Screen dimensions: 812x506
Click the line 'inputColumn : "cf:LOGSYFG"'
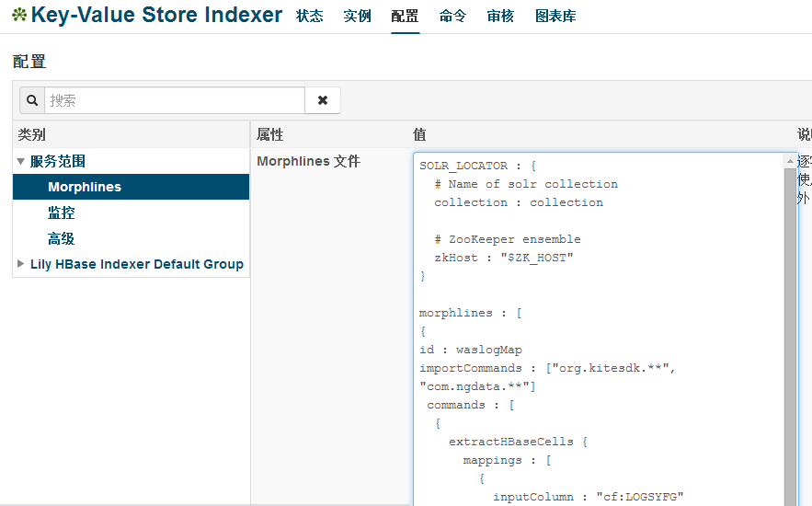click(589, 497)
